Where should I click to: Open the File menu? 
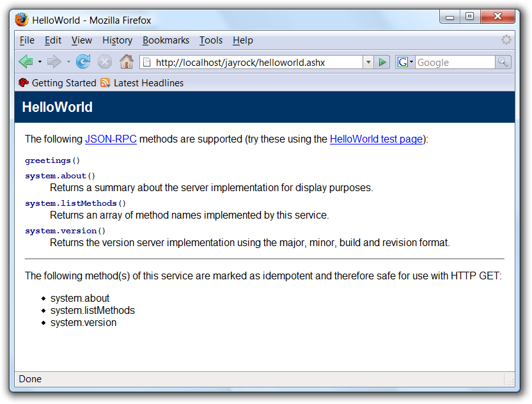click(27, 40)
